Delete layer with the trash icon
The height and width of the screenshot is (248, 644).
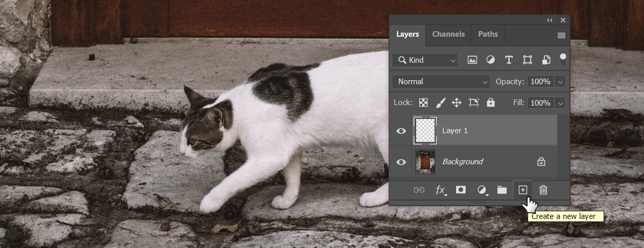click(x=543, y=190)
